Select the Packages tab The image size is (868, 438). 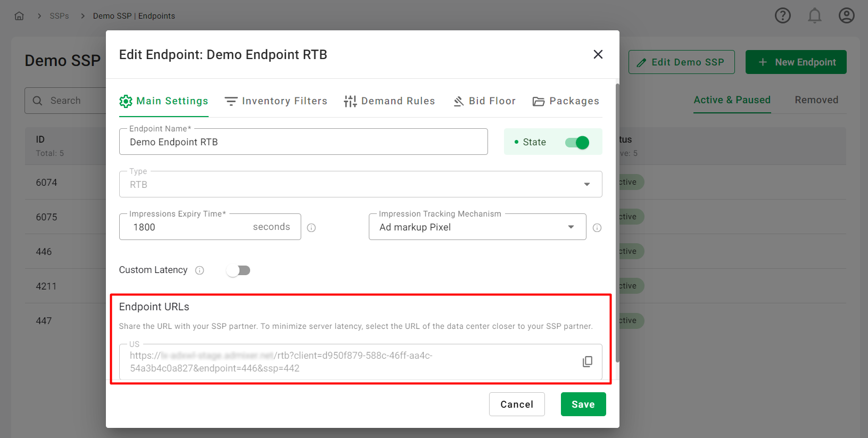coord(566,101)
